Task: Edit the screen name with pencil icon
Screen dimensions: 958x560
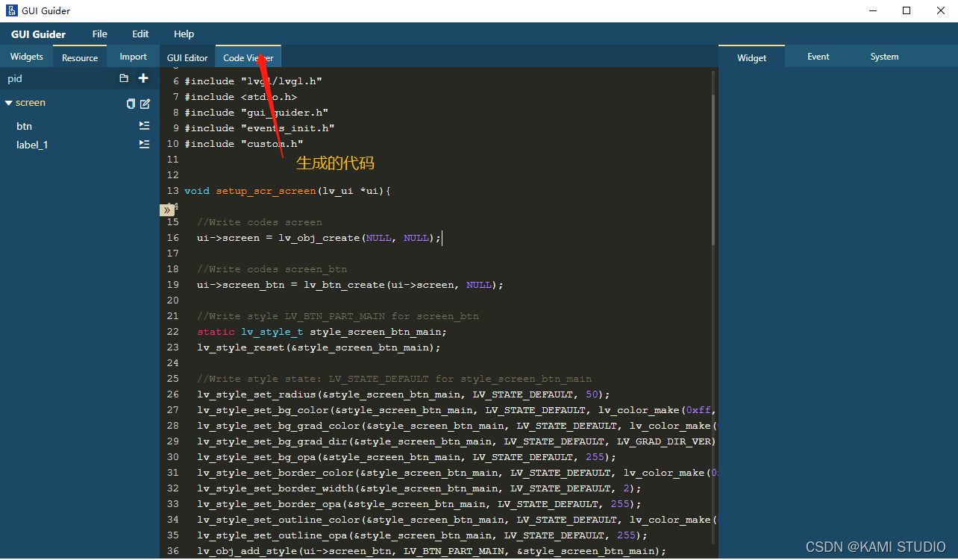Action: 145,104
